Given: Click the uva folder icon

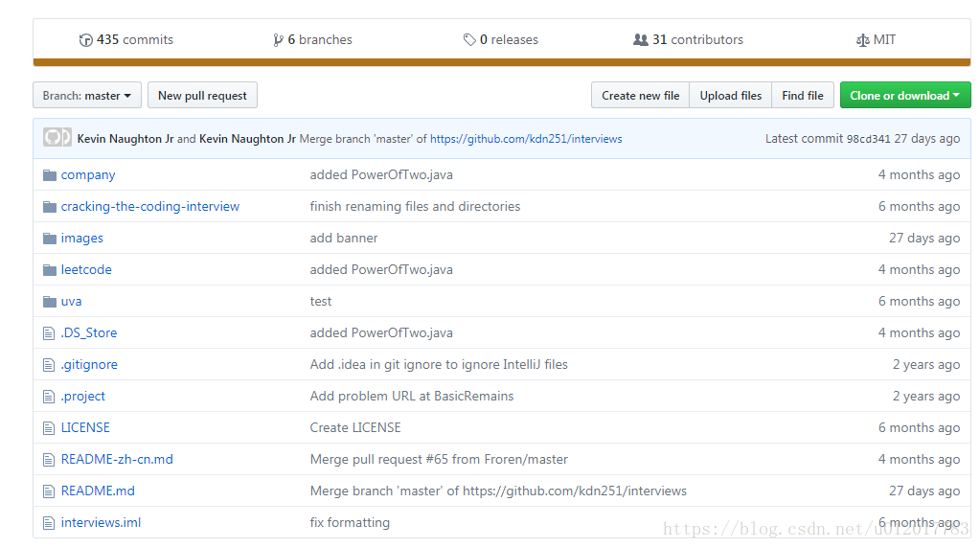Looking at the screenshot, I should point(50,302).
